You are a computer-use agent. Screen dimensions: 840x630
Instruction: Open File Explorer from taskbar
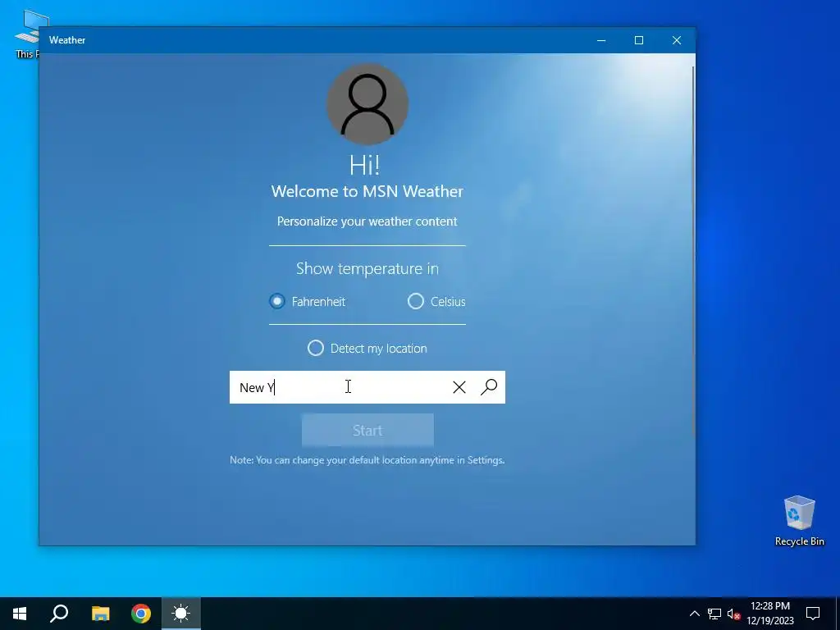[100, 614]
